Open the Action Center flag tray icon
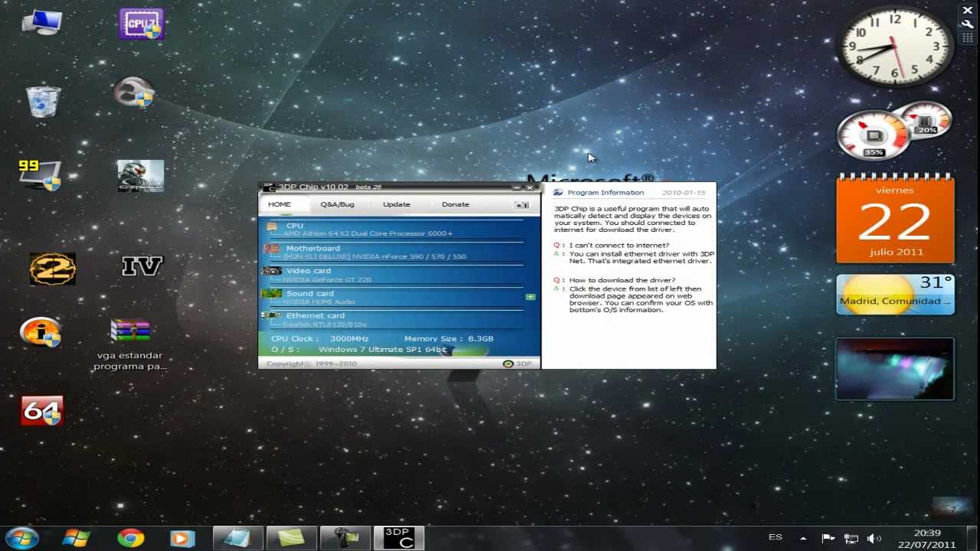The image size is (980, 551). coord(828,538)
